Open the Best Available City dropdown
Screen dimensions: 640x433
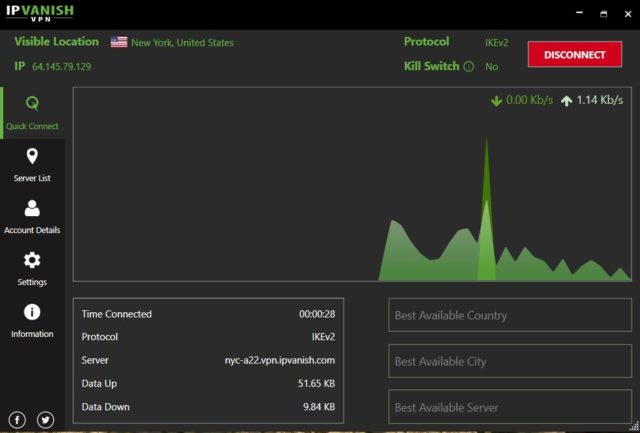[510, 361]
